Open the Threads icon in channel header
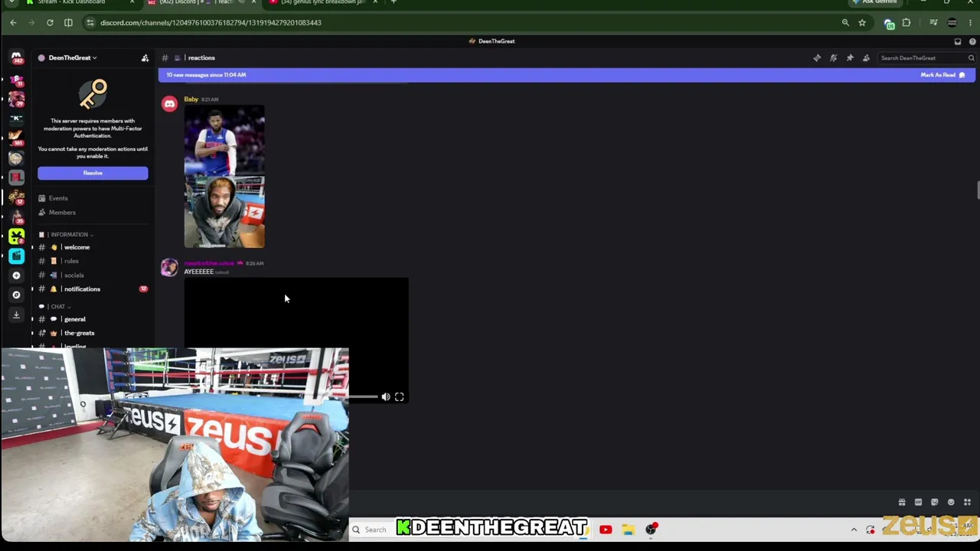 pos(817,58)
